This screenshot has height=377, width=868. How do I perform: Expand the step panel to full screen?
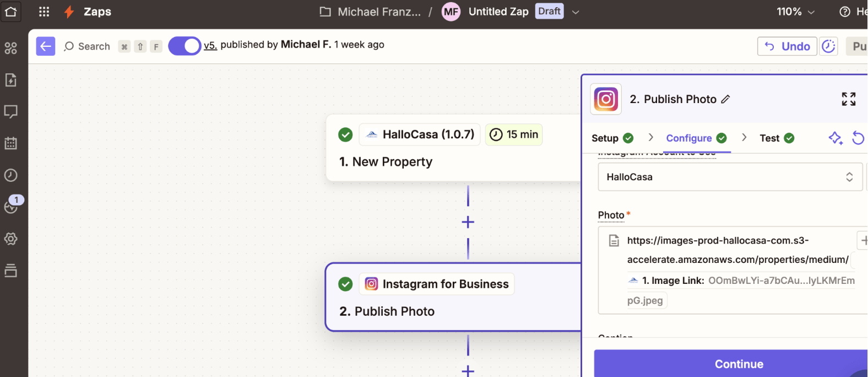point(849,99)
